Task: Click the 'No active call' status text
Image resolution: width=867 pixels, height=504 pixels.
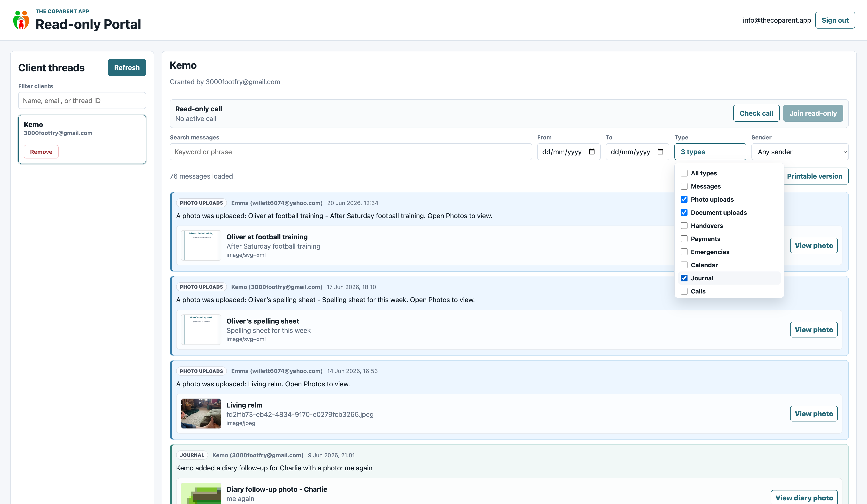Action: (196, 119)
